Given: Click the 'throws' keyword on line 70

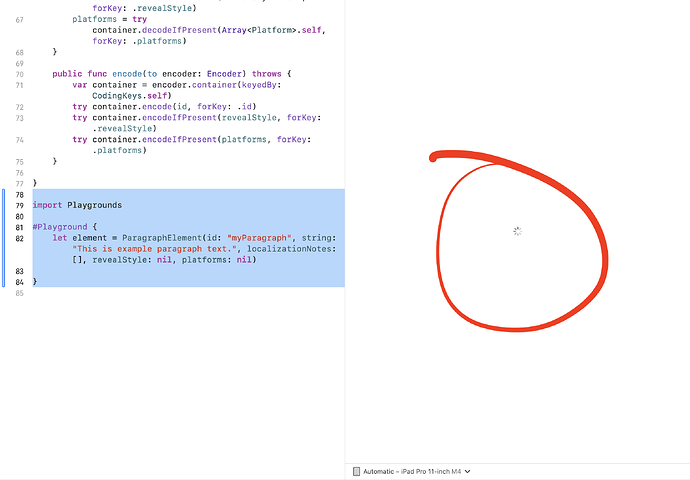Looking at the screenshot, I should tap(267, 74).
